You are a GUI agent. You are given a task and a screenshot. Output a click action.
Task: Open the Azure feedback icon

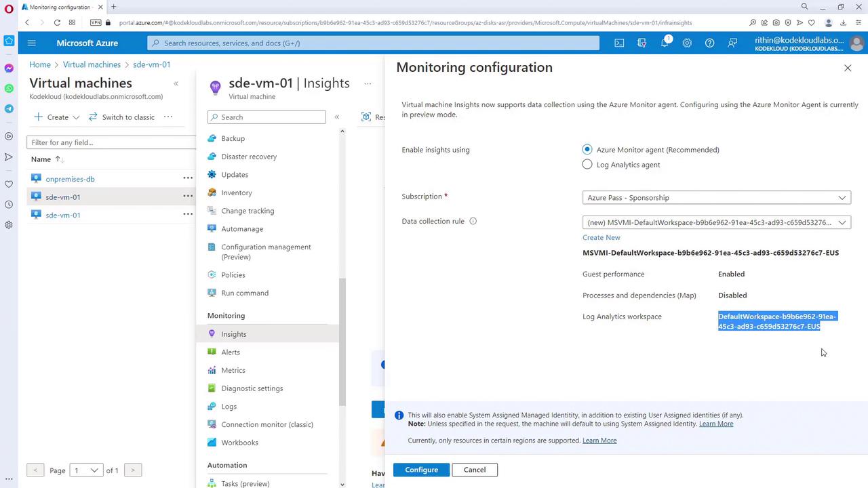(x=732, y=43)
